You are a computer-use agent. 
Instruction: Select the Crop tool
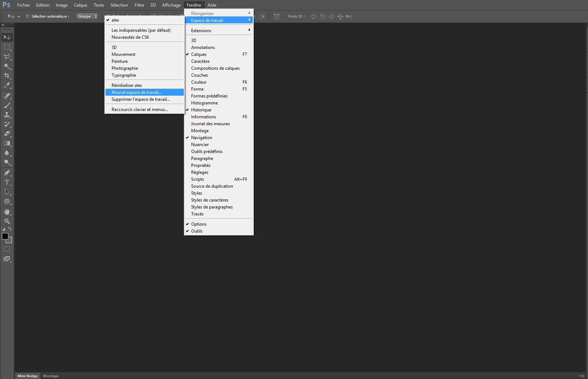click(x=7, y=76)
